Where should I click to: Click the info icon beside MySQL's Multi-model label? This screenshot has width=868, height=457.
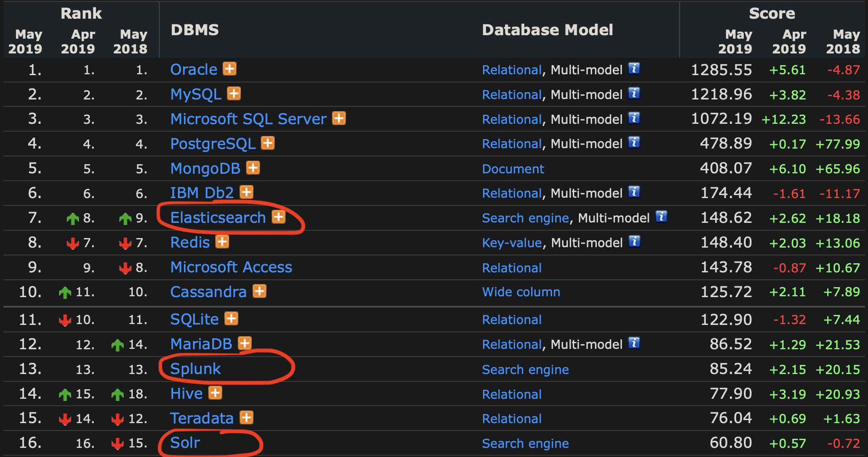635,94
